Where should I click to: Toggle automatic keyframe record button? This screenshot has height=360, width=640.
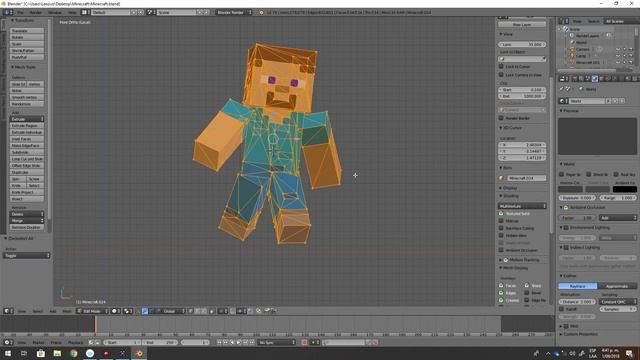pyautogui.click(x=304, y=342)
